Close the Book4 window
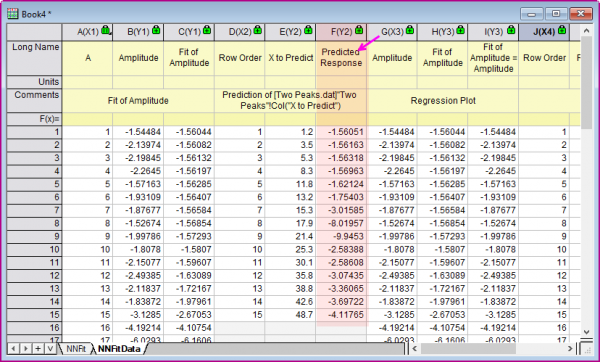This screenshot has width=600, height=362. [581, 14]
